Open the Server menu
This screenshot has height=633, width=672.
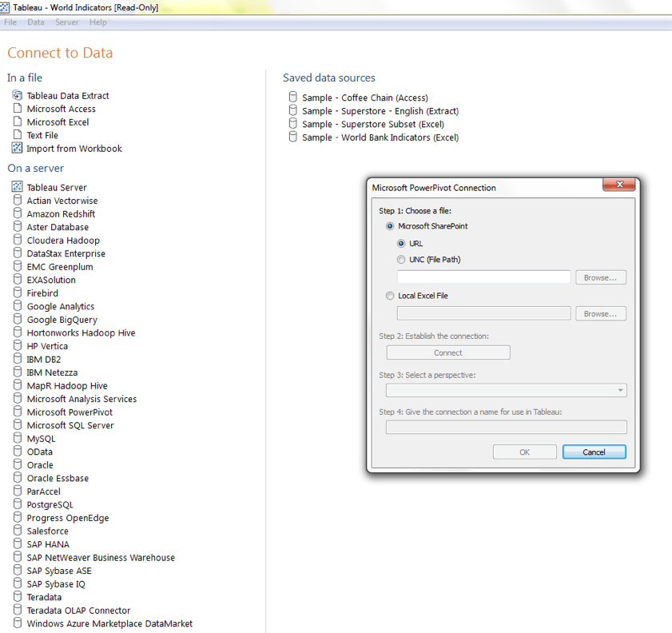67,22
